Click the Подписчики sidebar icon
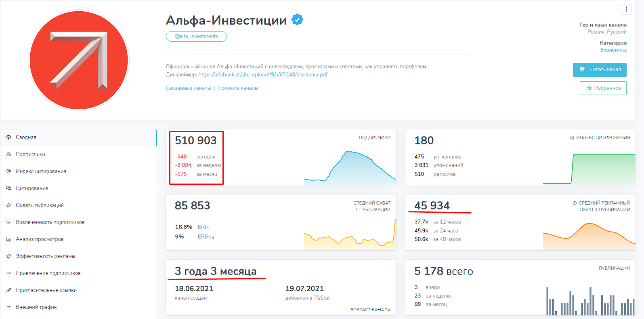 [8, 154]
